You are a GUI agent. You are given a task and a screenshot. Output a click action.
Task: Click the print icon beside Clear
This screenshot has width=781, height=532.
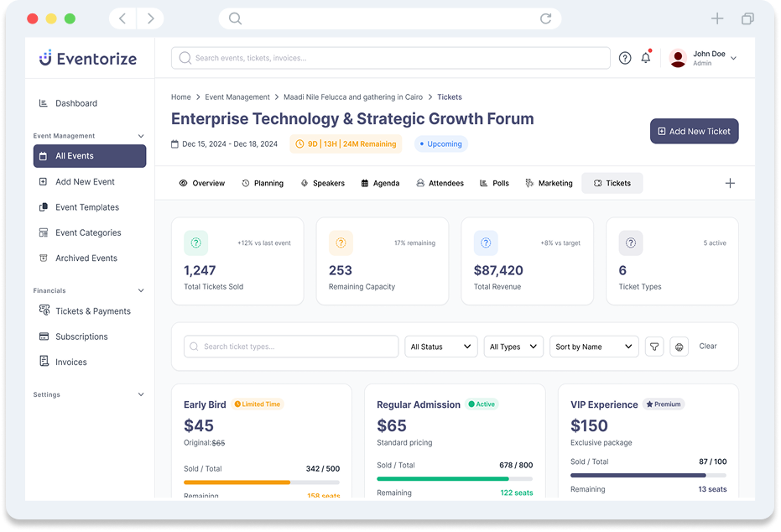tap(679, 347)
